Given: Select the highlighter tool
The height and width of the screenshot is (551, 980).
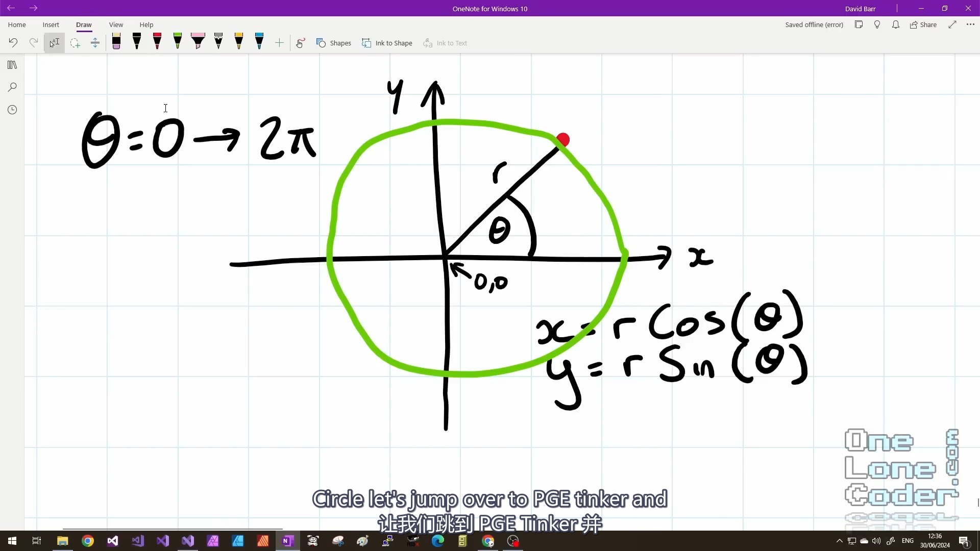Looking at the screenshot, I should pos(198,42).
